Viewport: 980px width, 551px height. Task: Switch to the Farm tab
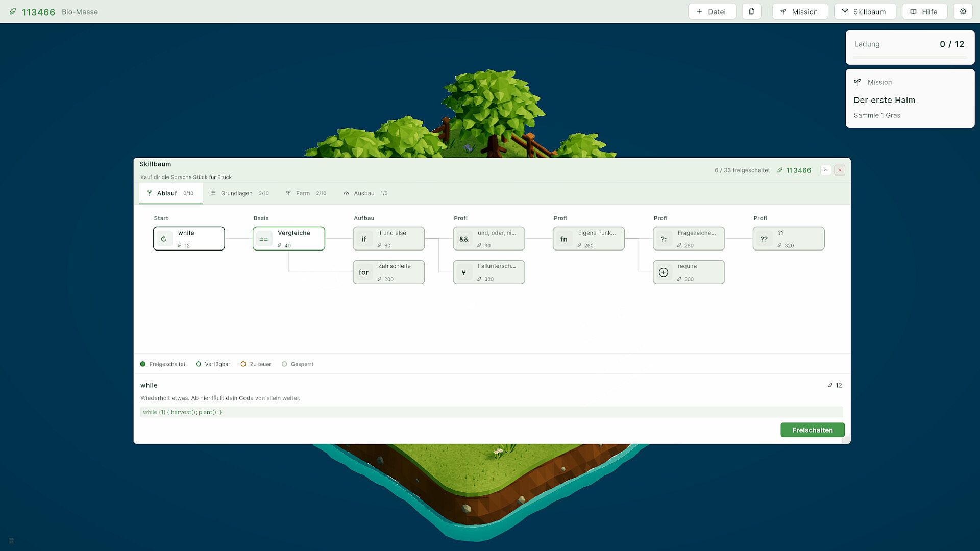coord(306,193)
